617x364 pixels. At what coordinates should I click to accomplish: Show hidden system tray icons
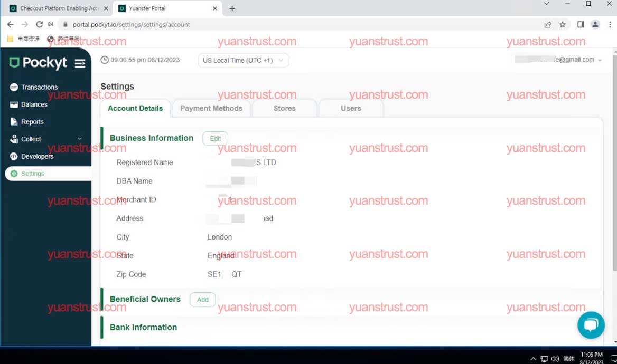pyautogui.click(x=533, y=359)
